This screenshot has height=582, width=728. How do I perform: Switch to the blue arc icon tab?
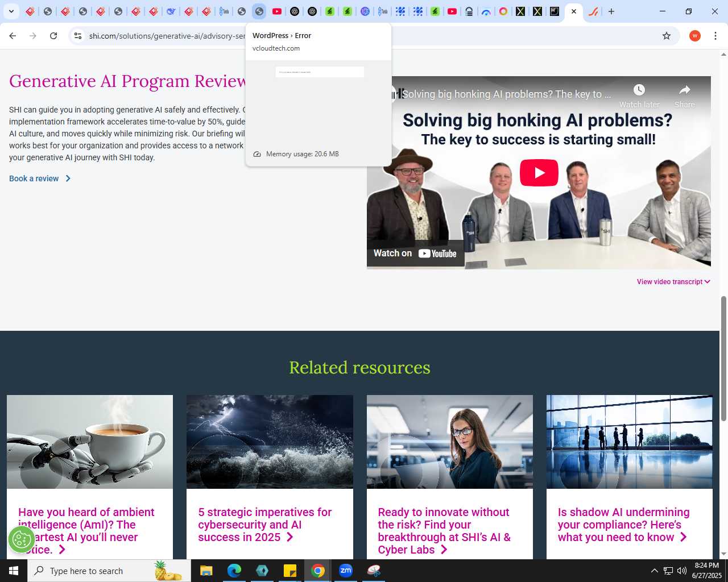coord(486,11)
